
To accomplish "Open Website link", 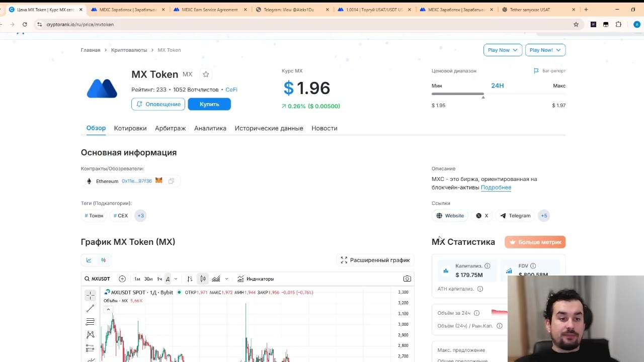I will coord(450,216).
